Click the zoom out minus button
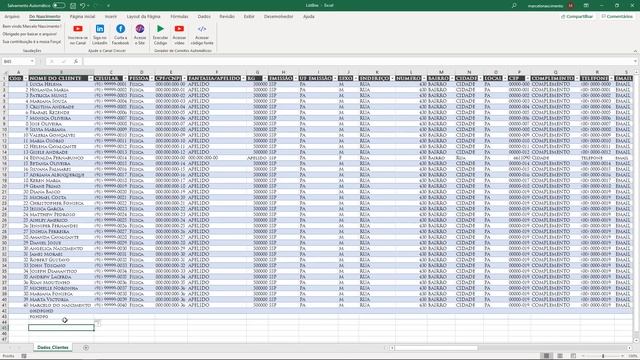The width and height of the screenshot is (640, 360). pyautogui.click(x=583, y=356)
